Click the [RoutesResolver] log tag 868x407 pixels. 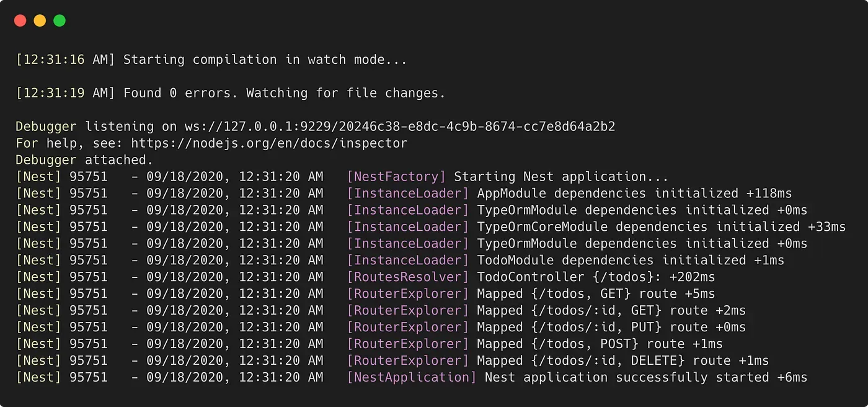coord(408,277)
